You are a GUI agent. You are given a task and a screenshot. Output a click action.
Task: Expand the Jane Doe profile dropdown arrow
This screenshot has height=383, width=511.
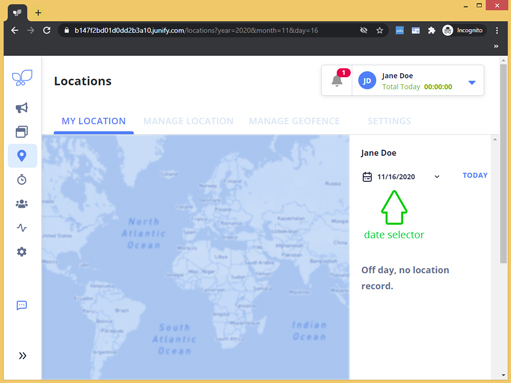(x=472, y=82)
